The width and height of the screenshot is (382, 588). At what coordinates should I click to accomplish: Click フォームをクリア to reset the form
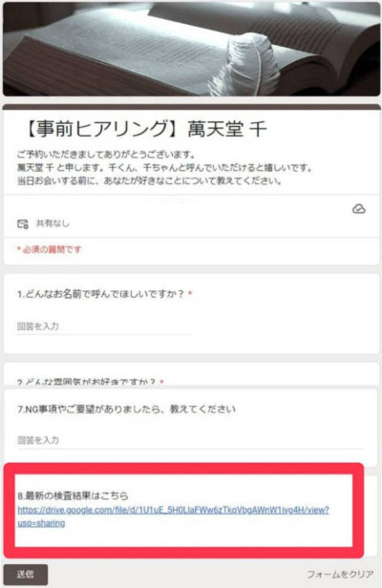click(340, 574)
